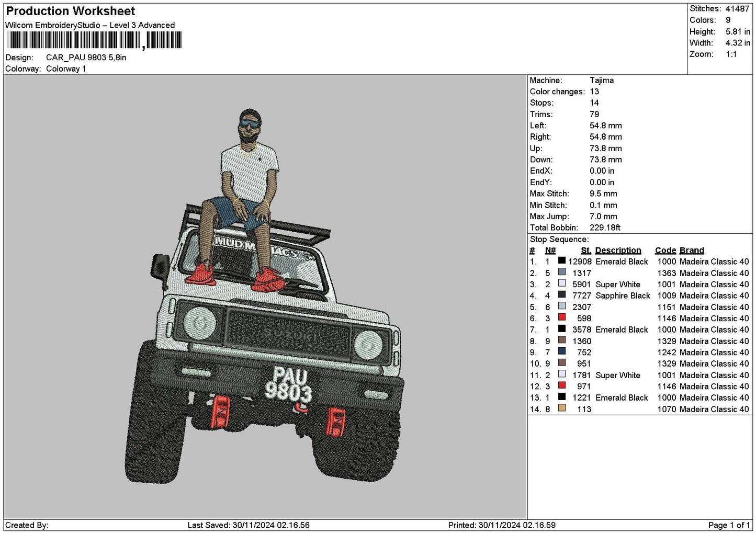This screenshot has height=534, width=756.
Task: Click the Production Worksheet title
Action: (70, 11)
